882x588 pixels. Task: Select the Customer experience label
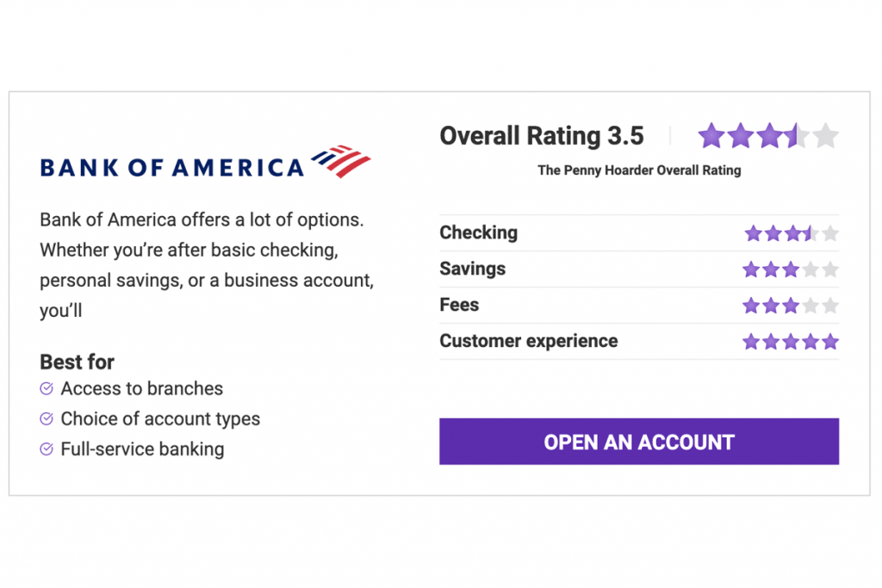tap(528, 341)
